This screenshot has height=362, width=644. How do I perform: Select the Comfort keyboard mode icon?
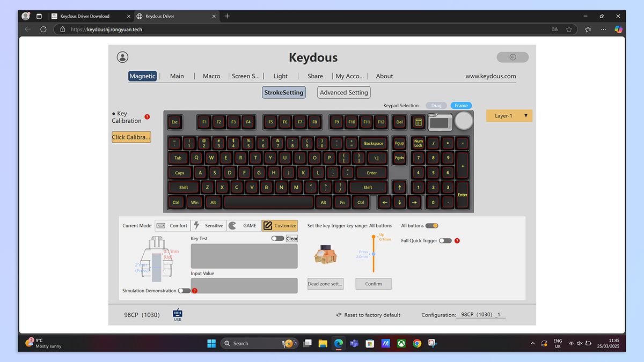[x=160, y=225]
